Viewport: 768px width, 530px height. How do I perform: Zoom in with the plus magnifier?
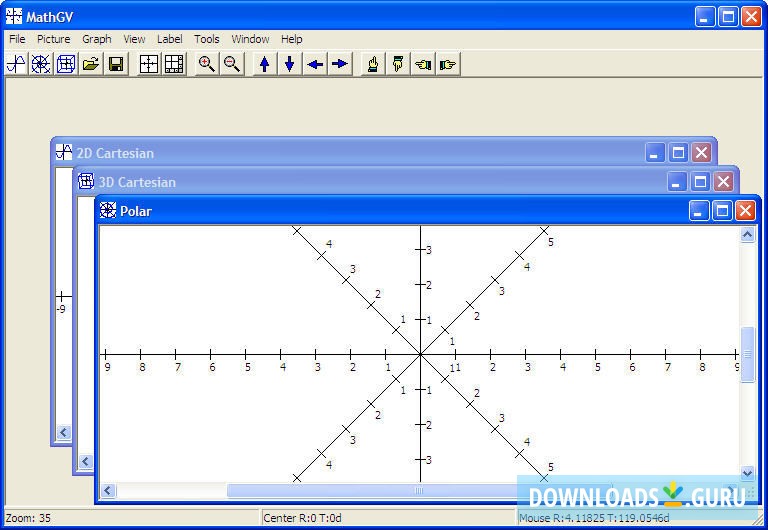point(207,64)
